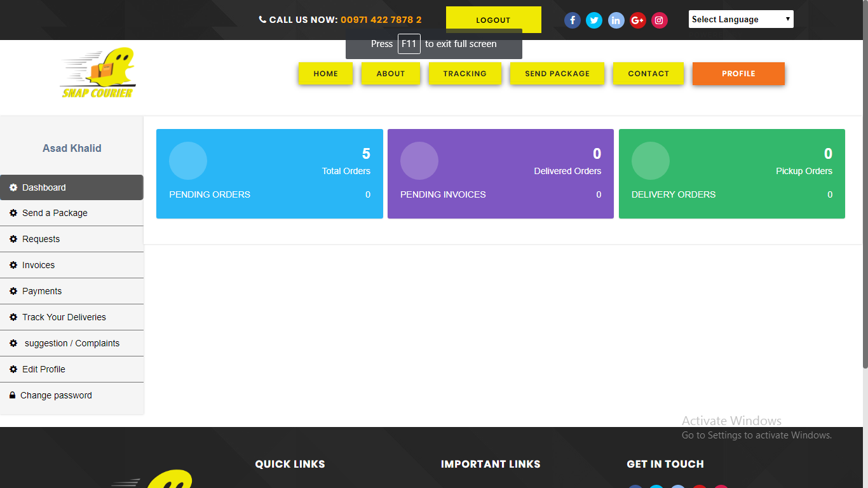Open Track Your Deliveries in sidebar
The image size is (868, 488).
pos(64,317)
